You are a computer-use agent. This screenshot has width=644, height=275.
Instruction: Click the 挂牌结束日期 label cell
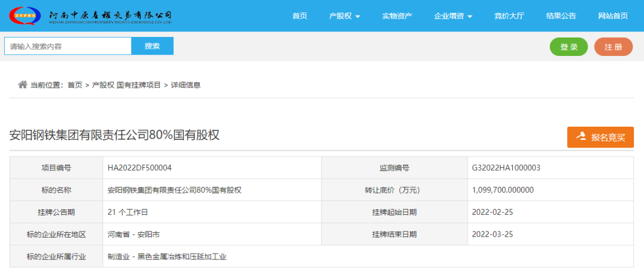click(394, 234)
